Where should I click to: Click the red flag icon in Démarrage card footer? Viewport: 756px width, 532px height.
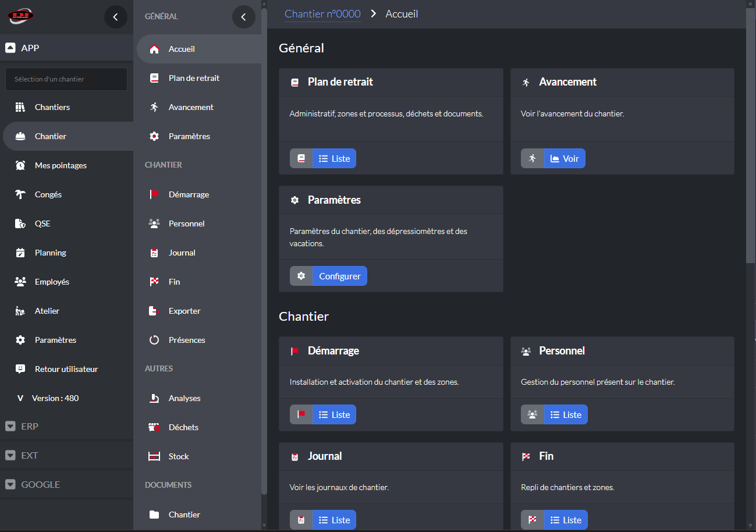(301, 414)
